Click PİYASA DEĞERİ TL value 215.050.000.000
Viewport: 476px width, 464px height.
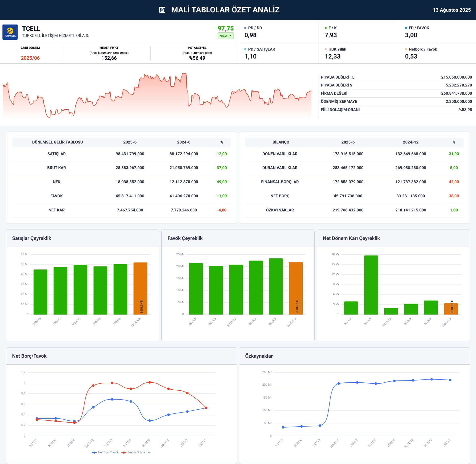[x=456, y=77]
